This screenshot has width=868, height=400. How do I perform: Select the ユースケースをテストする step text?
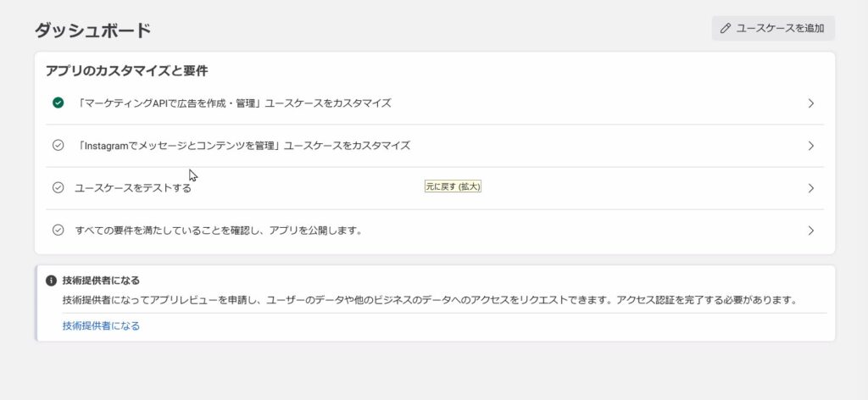tap(133, 188)
